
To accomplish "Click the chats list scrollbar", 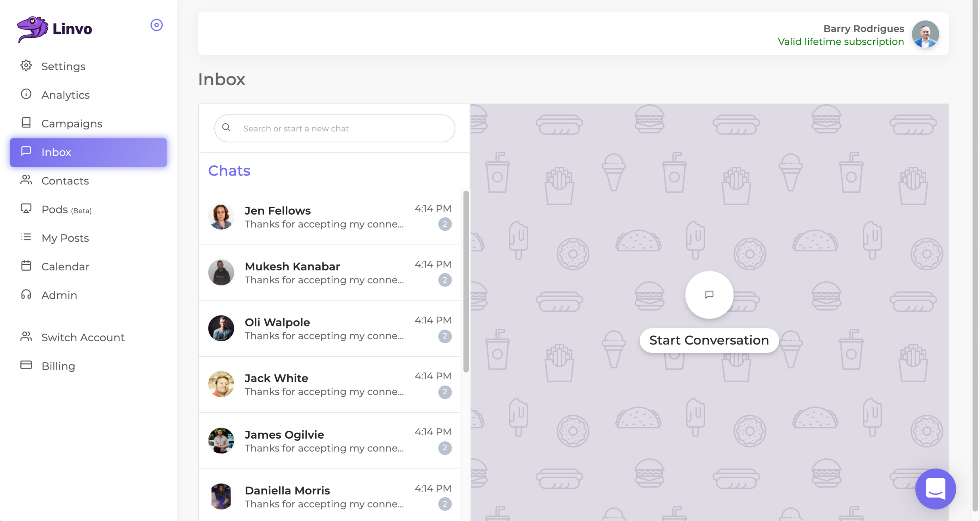I will pyautogui.click(x=466, y=281).
